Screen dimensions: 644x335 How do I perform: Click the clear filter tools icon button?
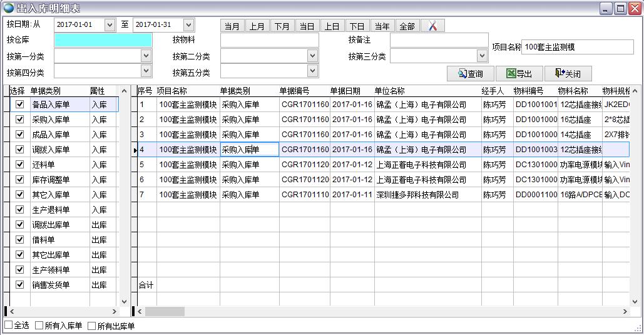tap(432, 26)
